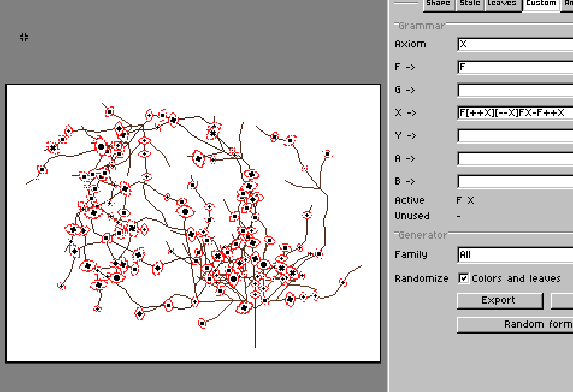The width and height of the screenshot is (573, 392).
Task: Click the Random form button
Action: tap(515, 325)
